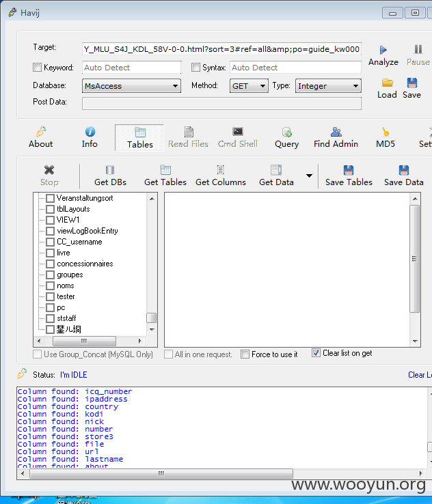Click the Save floppy icon near Load

[411, 83]
